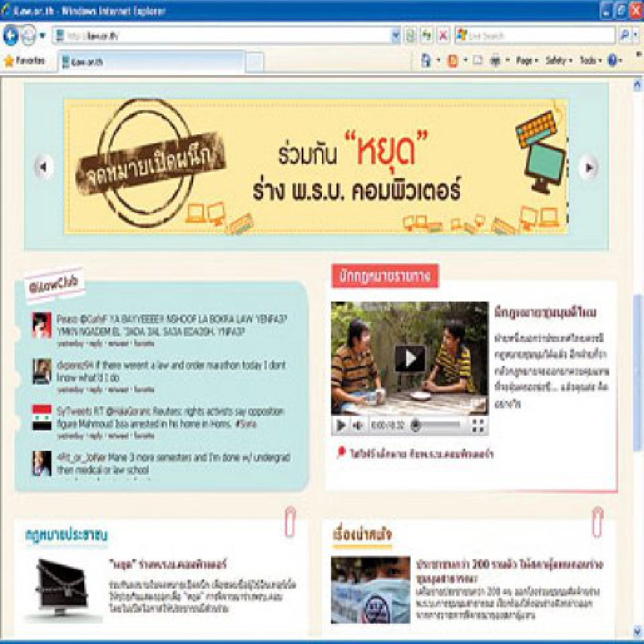Click the Read Mail icon

pyautogui.click(x=478, y=61)
